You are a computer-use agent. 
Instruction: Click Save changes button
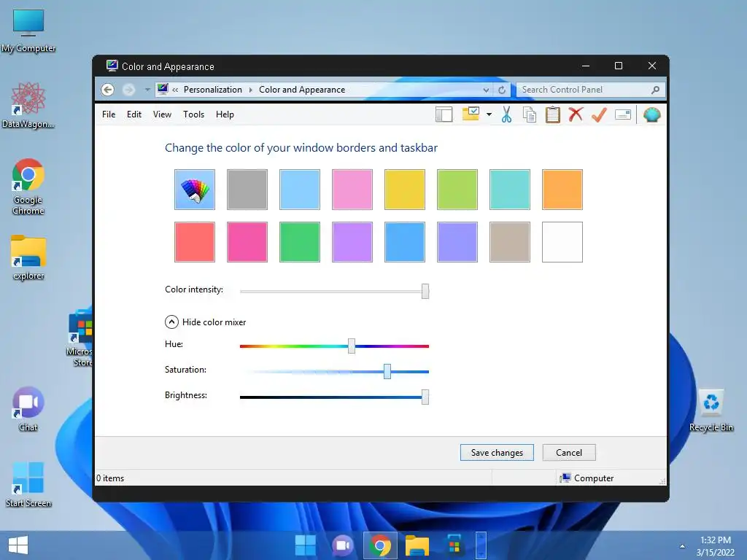pos(497,452)
